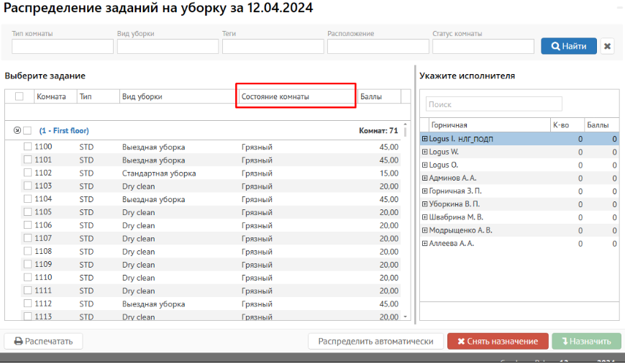
Task: Collapse the 1 - First floor group
Action: tap(17, 130)
